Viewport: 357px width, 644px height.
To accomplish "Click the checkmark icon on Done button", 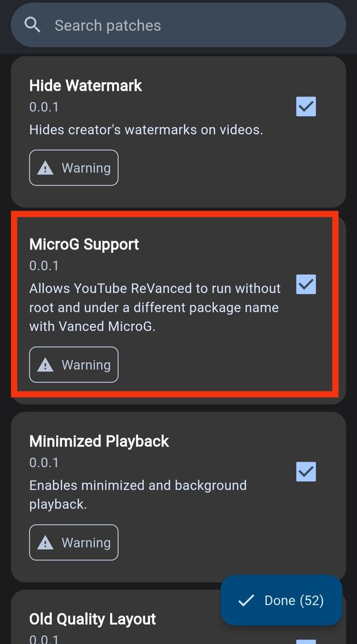I will click(x=246, y=601).
